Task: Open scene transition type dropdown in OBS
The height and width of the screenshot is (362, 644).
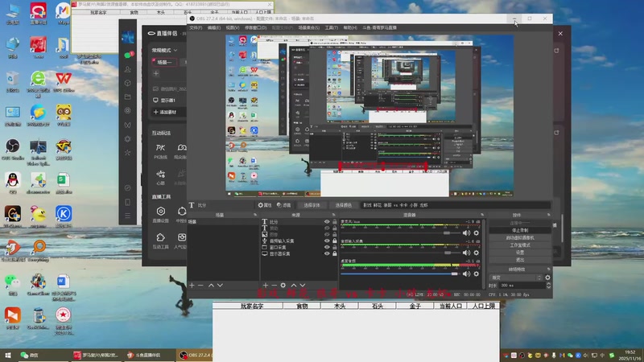Action: (x=516, y=278)
